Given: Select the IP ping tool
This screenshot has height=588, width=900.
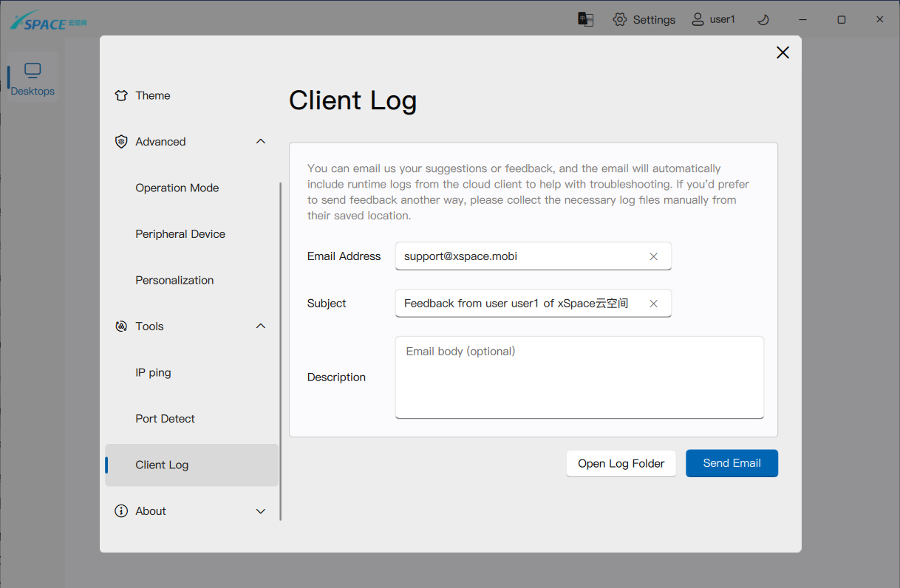Looking at the screenshot, I should tap(153, 372).
